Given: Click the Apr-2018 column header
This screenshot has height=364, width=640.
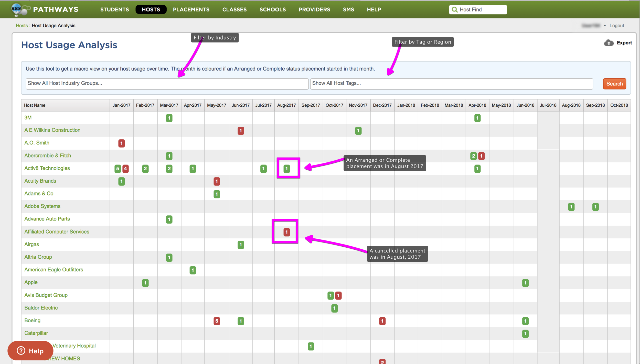Looking at the screenshot, I should (x=477, y=105).
